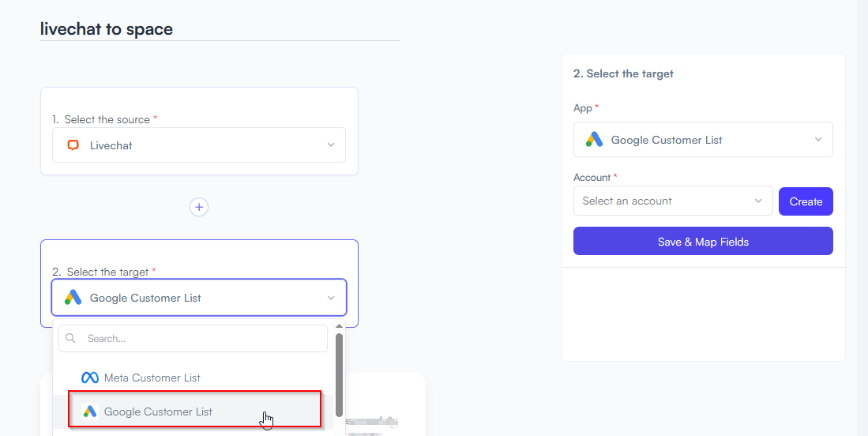Open the App dropdown chevron

pos(818,140)
